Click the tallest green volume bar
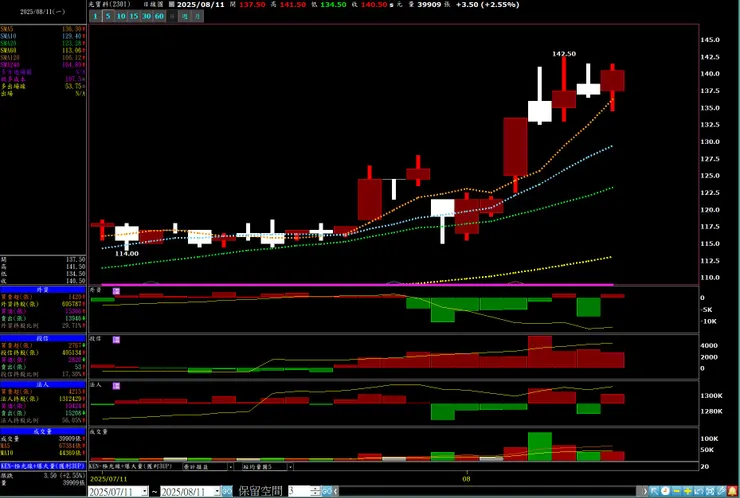 (x=540, y=446)
